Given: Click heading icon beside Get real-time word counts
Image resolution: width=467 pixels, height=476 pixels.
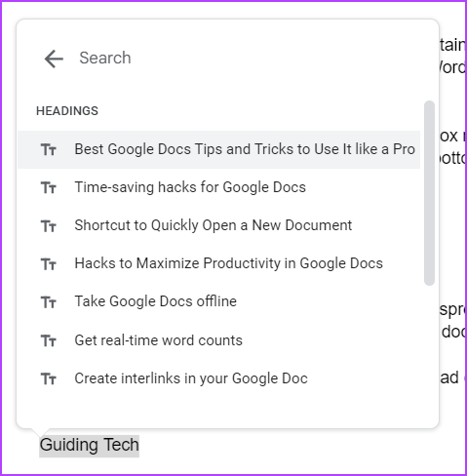Looking at the screenshot, I should pyautogui.click(x=49, y=341).
